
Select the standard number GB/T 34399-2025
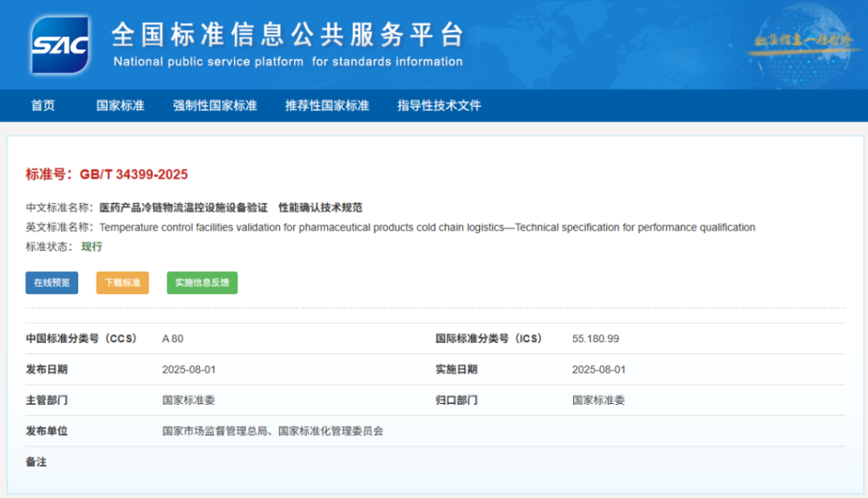tap(134, 174)
